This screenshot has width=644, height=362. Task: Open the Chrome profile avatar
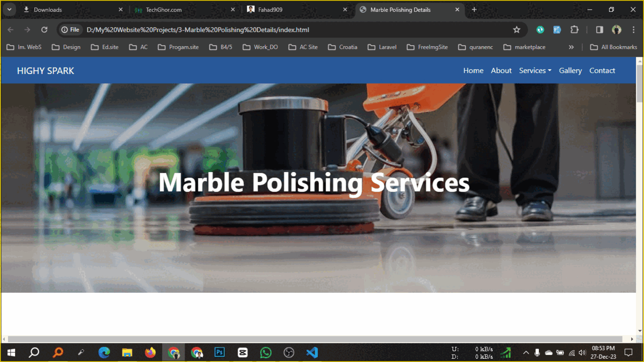tap(617, 30)
